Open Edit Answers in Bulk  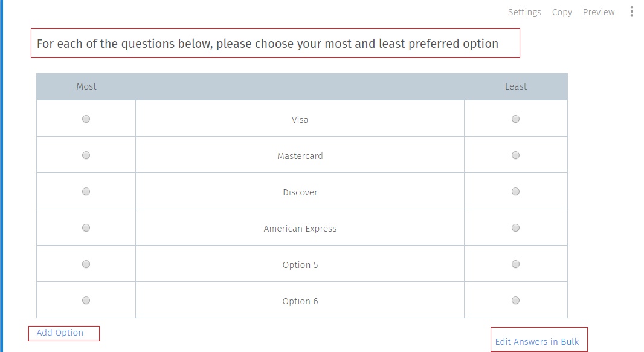point(538,341)
